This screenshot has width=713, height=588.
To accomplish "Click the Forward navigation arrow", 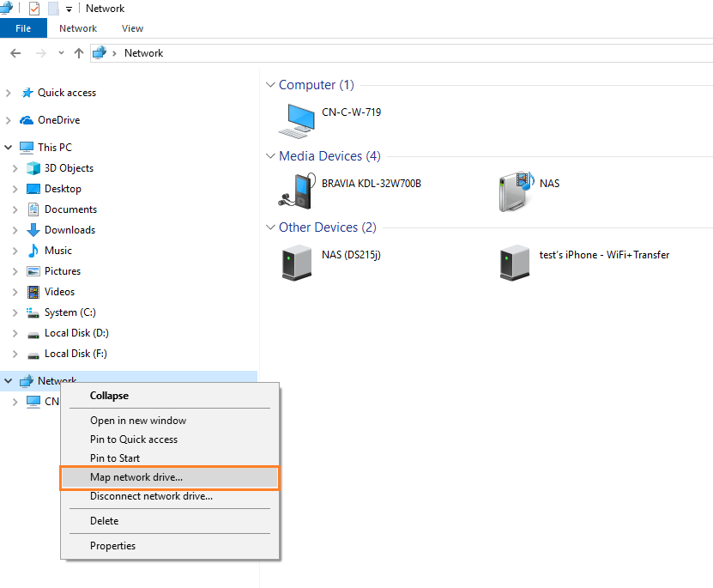I will 41,53.
